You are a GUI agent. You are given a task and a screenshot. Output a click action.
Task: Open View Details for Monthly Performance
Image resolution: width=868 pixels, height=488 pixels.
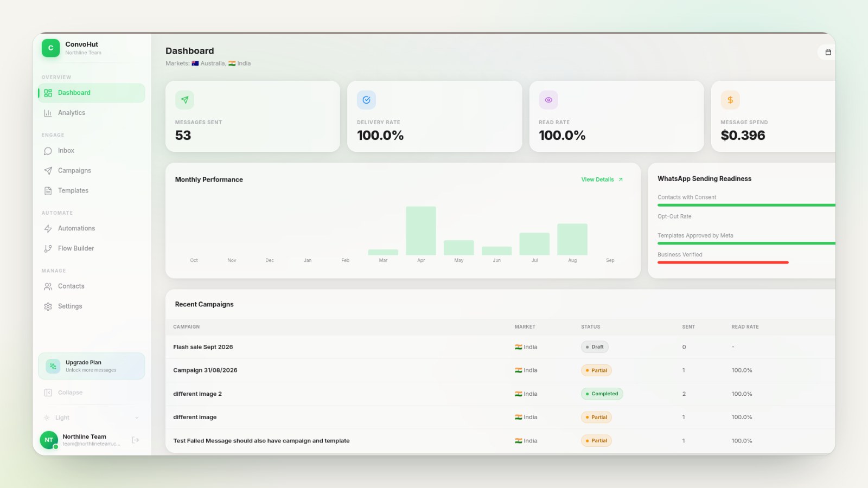(597, 179)
